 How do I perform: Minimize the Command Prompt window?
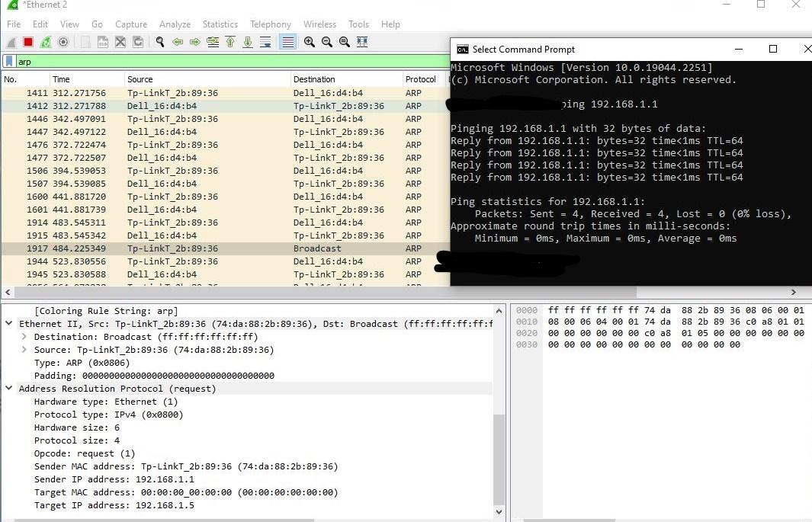[x=739, y=49]
